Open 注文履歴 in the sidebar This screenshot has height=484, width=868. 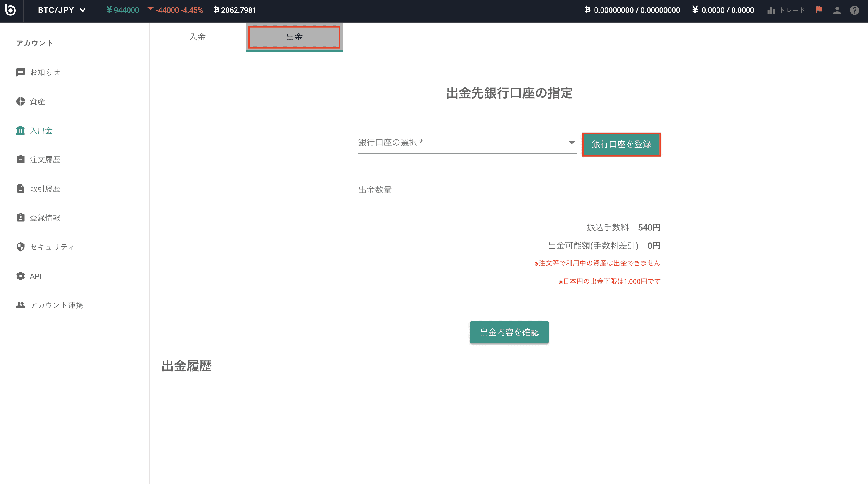pos(45,160)
